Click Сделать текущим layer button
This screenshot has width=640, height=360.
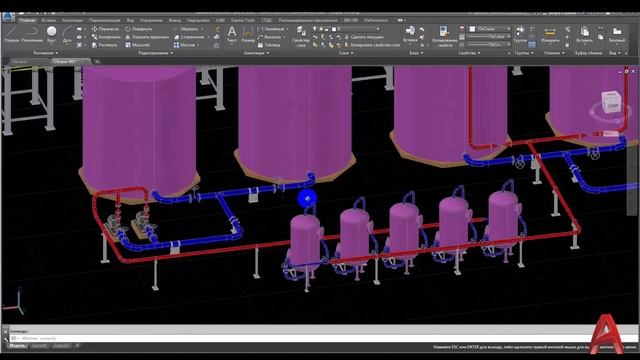point(364,37)
